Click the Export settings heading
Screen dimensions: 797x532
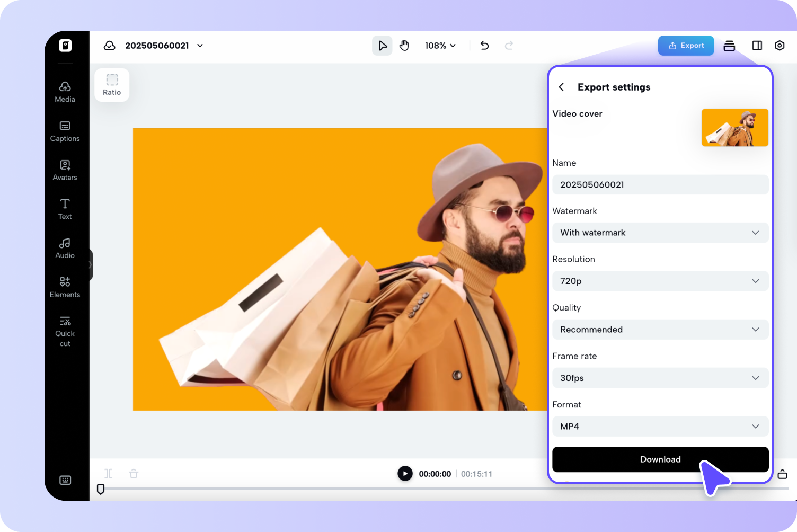click(x=614, y=87)
